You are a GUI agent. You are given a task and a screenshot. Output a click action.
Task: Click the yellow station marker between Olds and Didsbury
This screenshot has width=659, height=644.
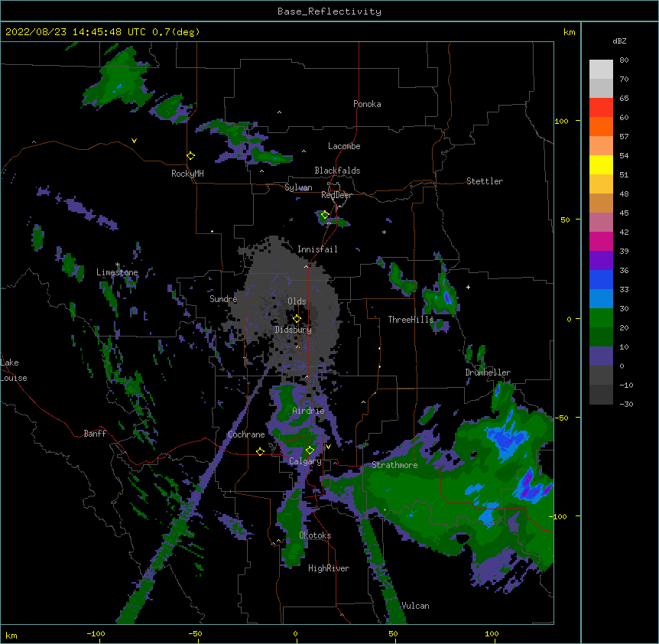pos(297,319)
